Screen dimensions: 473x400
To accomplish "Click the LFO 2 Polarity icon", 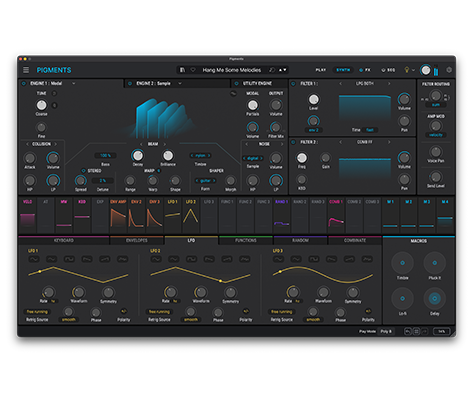I will point(246,311).
